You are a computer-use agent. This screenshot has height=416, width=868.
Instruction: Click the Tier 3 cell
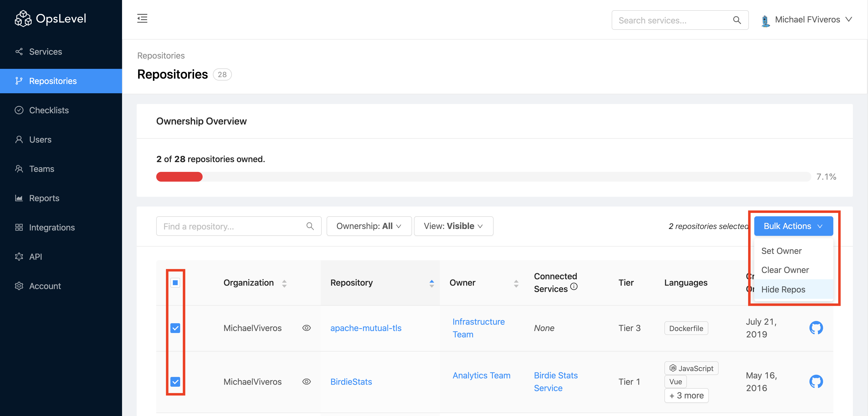point(629,328)
